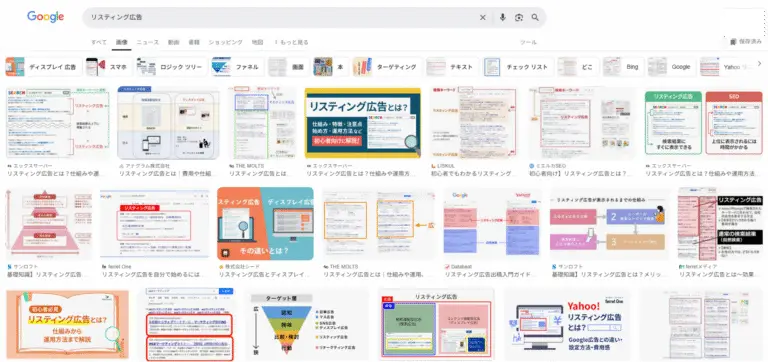The width and height of the screenshot is (768, 362).
Task: Switch to the ショッピング shopping tab
Action: click(x=225, y=43)
